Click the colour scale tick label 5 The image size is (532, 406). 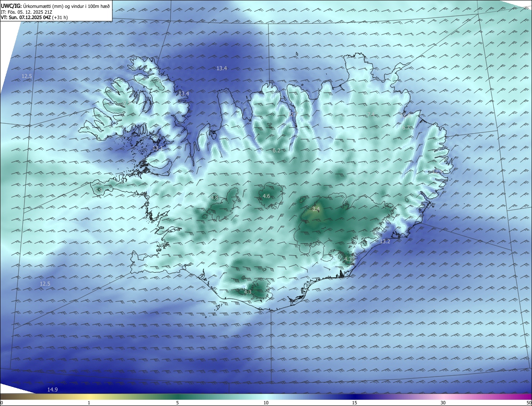click(x=177, y=403)
